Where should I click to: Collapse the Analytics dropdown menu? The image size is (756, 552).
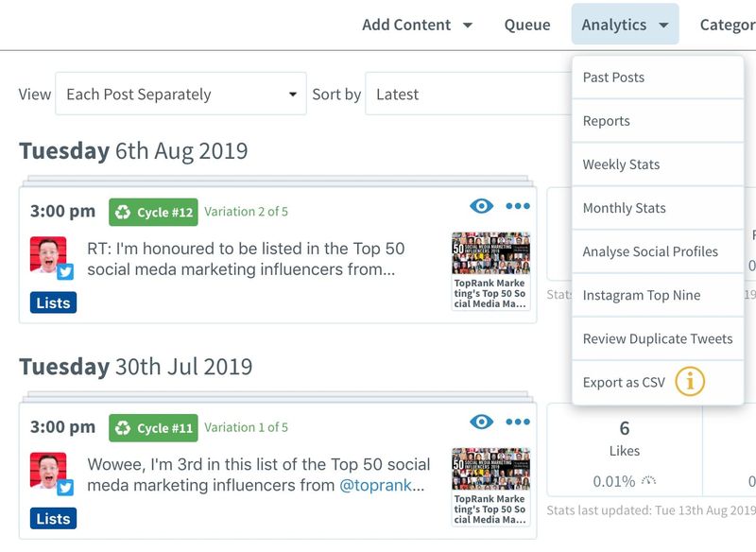(x=625, y=25)
